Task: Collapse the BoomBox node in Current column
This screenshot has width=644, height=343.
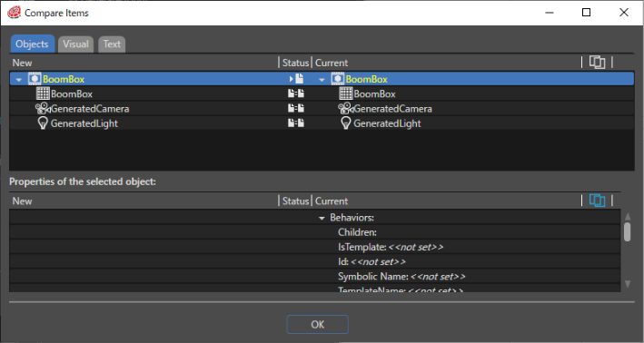Action: coord(322,80)
